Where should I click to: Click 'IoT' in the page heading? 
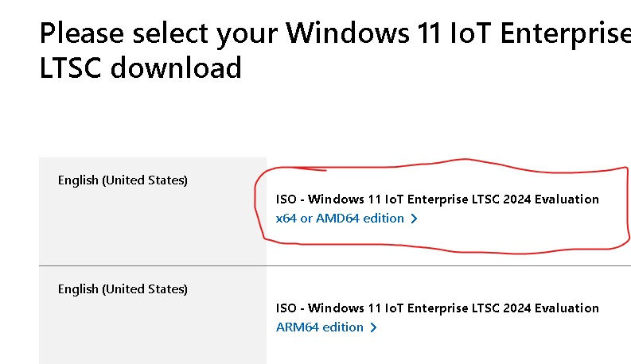[x=471, y=33]
